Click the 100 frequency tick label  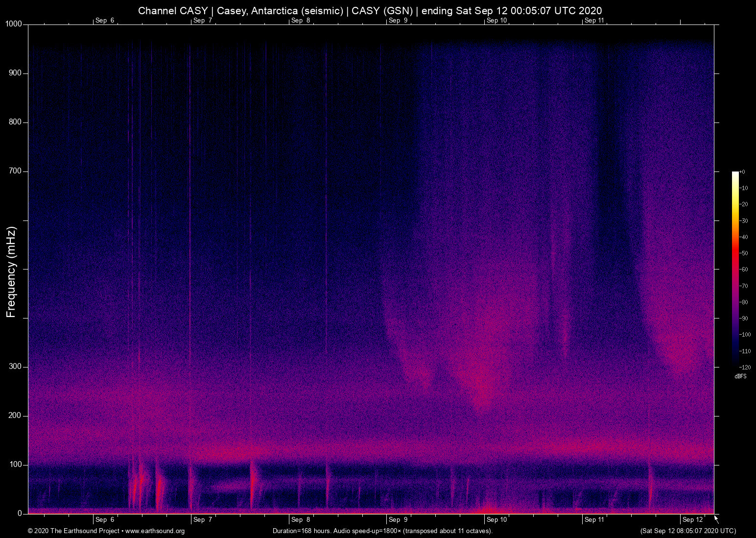tap(16, 464)
